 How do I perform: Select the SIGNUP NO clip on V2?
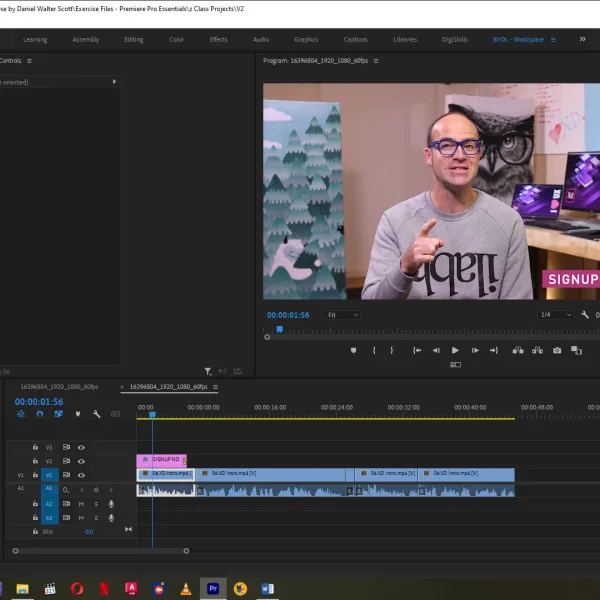click(161, 460)
